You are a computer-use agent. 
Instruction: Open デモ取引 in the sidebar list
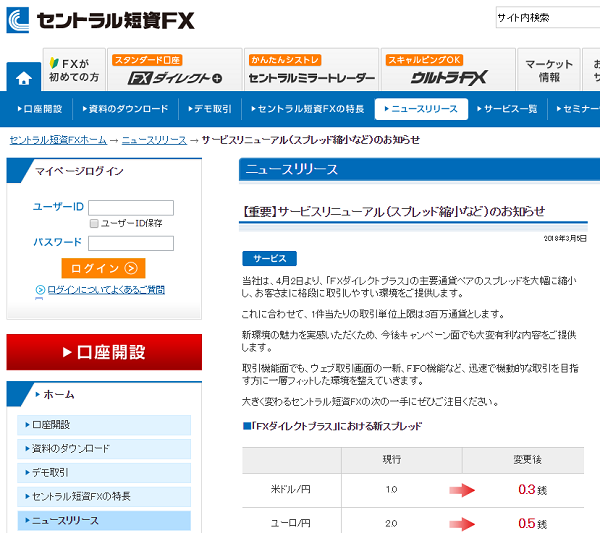pos(104,473)
